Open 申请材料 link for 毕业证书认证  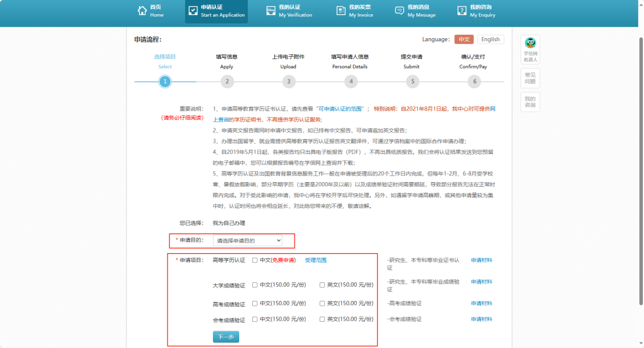[481, 260]
